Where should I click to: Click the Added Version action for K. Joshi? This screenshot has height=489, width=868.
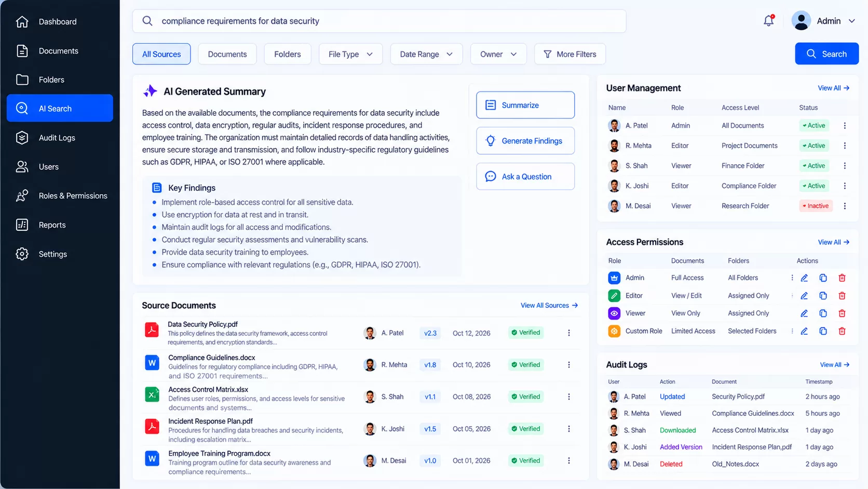[681, 447]
